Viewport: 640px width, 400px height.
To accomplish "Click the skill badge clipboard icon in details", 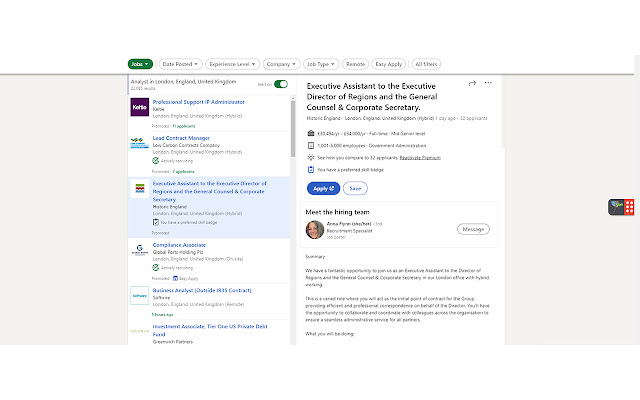I will click(x=311, y=169).
